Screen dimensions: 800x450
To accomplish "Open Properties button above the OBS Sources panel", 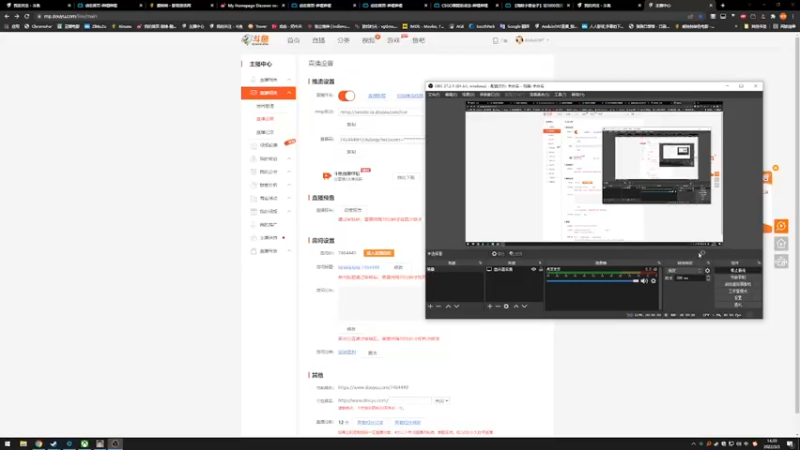I will tap(498, 254).
